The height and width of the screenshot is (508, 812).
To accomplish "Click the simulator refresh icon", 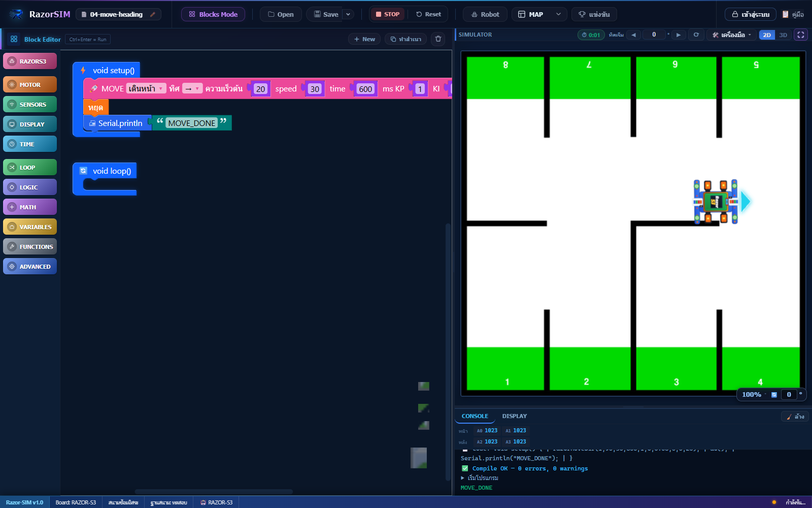I will pyautogui.click(x=696, y=35).
